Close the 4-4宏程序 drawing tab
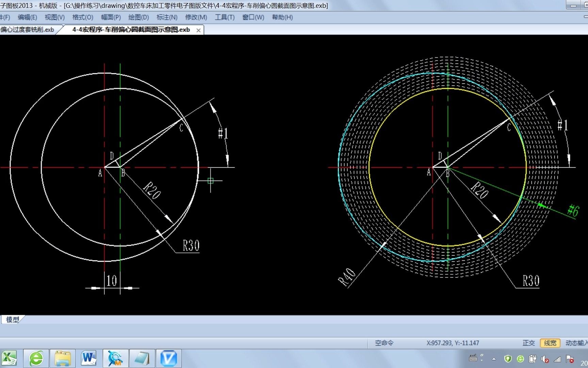Screen dimensions: 588x368 [x=198, y=30]
